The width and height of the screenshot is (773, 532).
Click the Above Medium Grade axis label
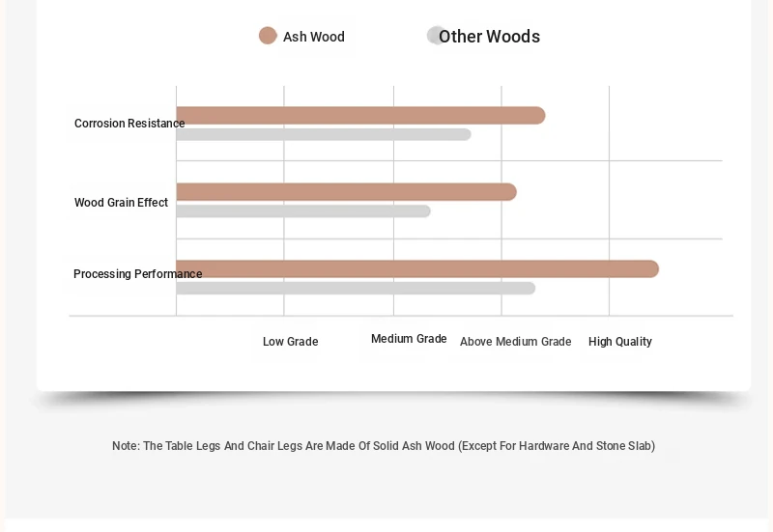(516, 342)
